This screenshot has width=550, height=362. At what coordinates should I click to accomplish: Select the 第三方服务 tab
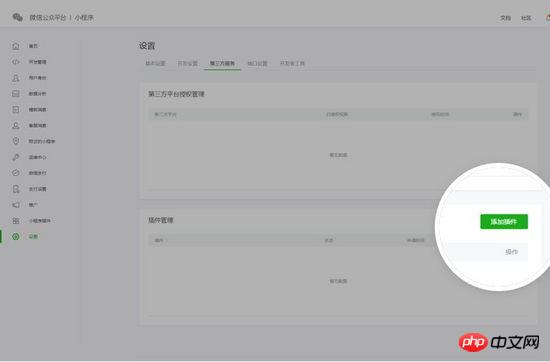(222, 63)
